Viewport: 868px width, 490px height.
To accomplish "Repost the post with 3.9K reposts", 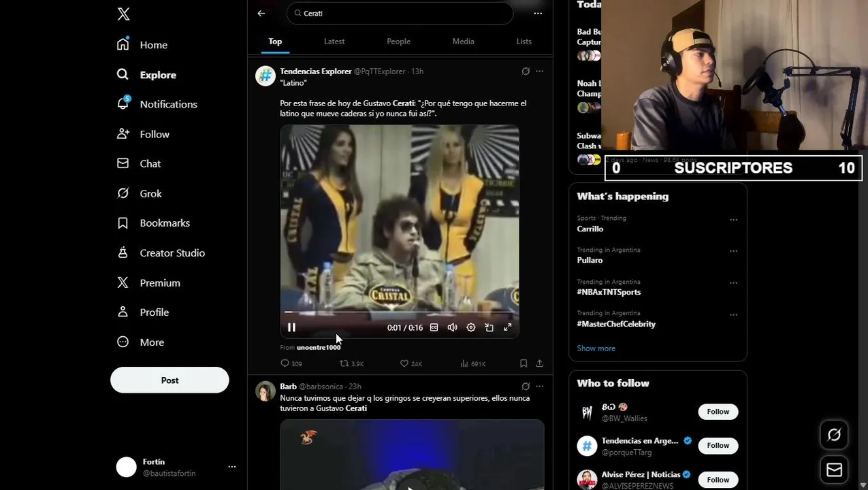I will coord(352,363).
